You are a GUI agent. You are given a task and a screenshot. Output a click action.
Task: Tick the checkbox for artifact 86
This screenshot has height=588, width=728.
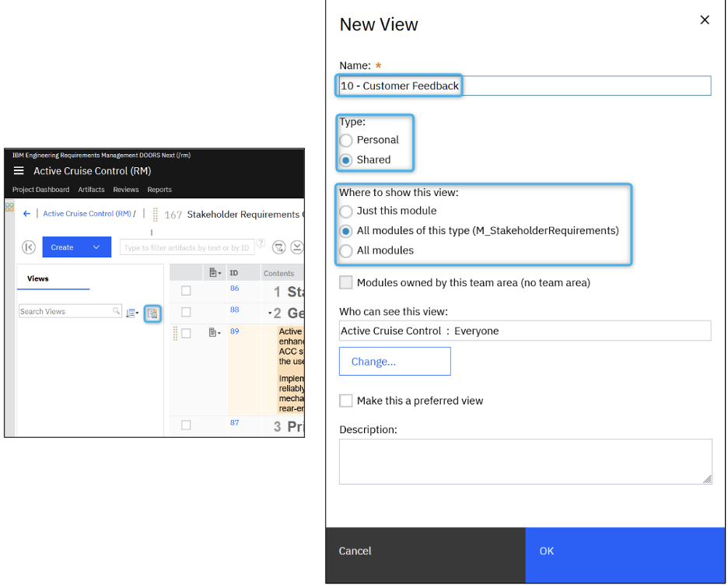click(x=186, y=291)
